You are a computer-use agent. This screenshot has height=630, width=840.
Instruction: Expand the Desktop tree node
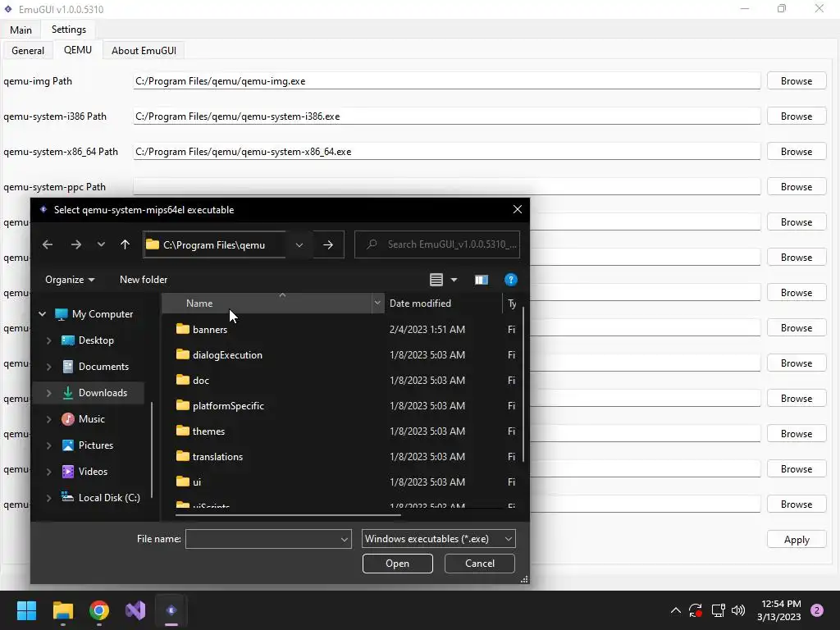[x=48, y=340]
